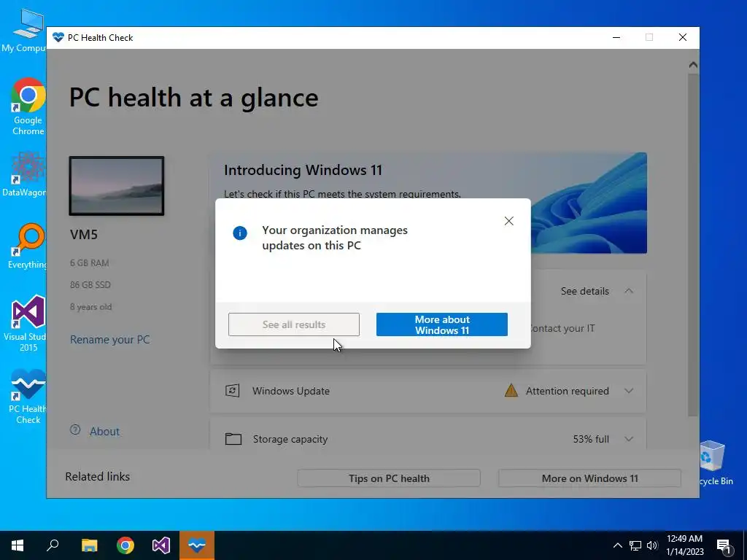
Task: Click the taskbar clock and date
Action: (684, 545)
